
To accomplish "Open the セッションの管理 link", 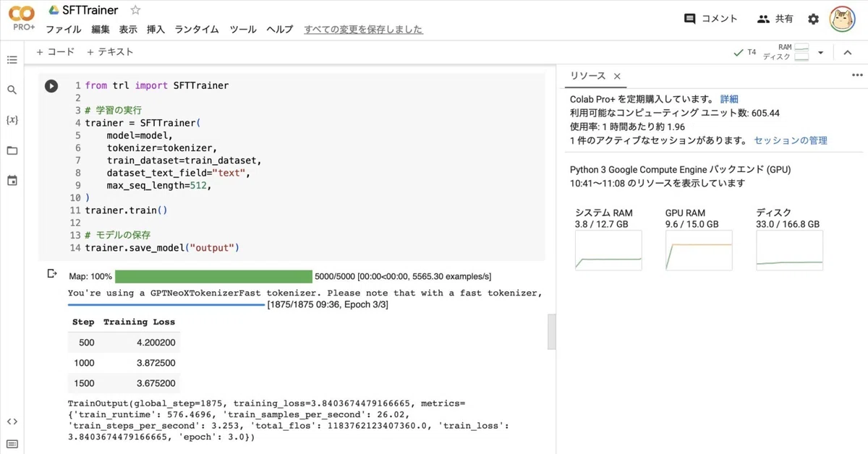I will [791, 140].
